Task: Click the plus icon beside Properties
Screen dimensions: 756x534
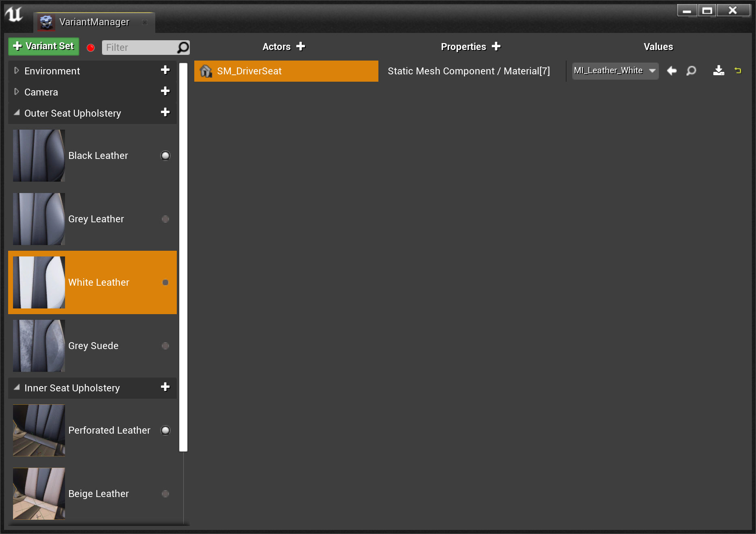Action: 496,46
